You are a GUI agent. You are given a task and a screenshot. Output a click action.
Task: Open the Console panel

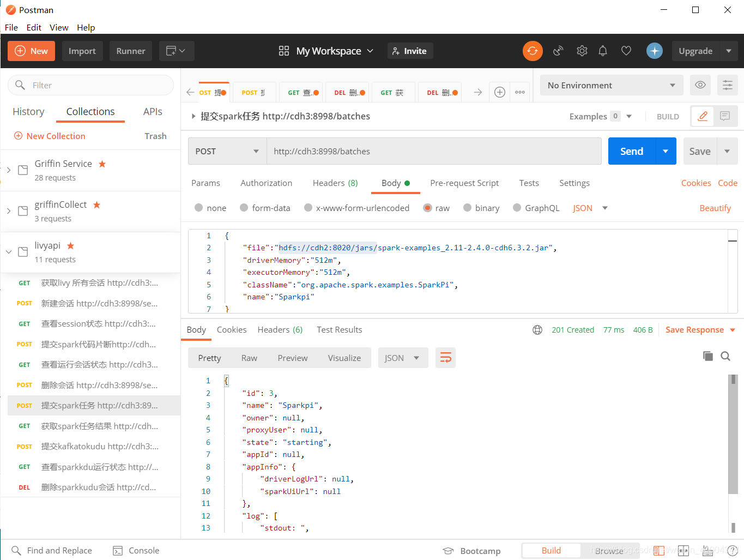click(136, 551)
